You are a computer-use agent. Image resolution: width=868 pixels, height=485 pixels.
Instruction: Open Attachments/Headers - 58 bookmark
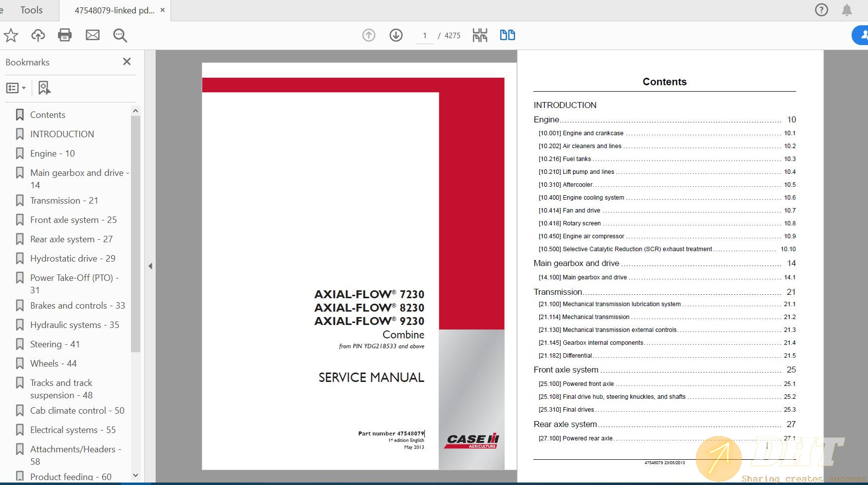pos(75,455)
